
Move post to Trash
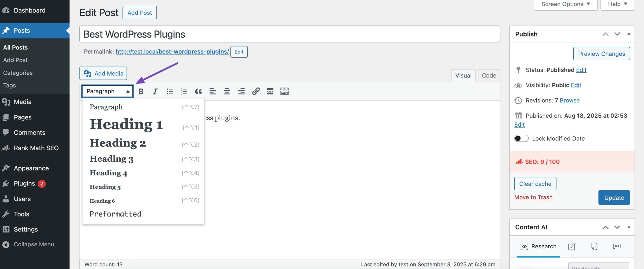pyautogui.click(x=533, y=197)
